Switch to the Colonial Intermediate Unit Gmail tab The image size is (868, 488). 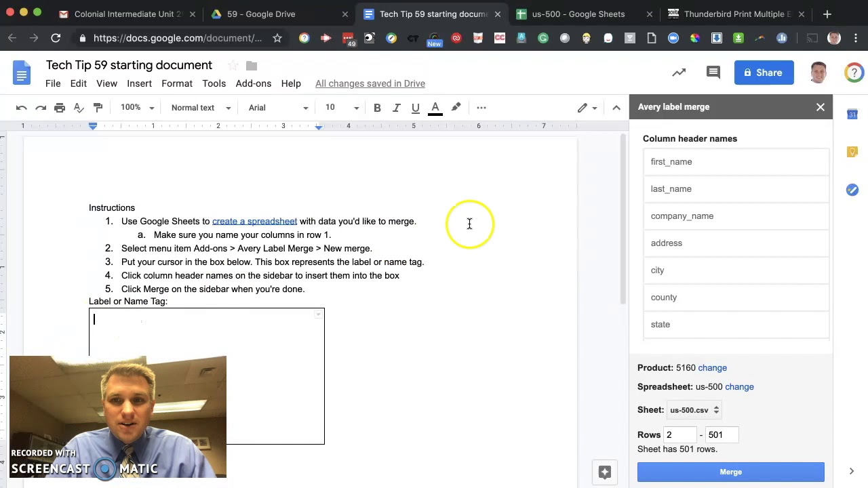pyautogui.click(x=128, y=14)
